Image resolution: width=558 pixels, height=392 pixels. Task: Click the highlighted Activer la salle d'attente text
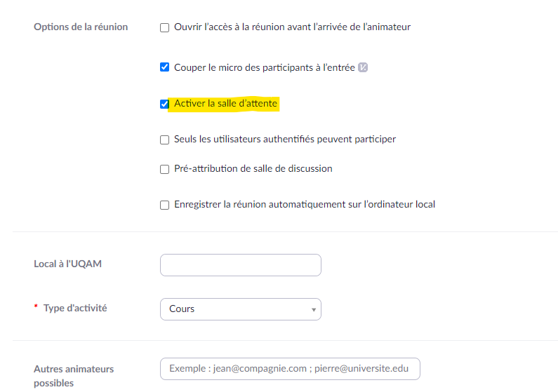(x=225, y=103)
